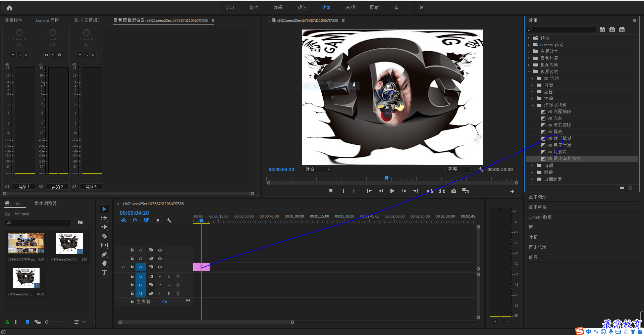This screenshot has height=335, width=644.
Task: Step back one frame in Program Monitor
Action: tap(381, 191)
